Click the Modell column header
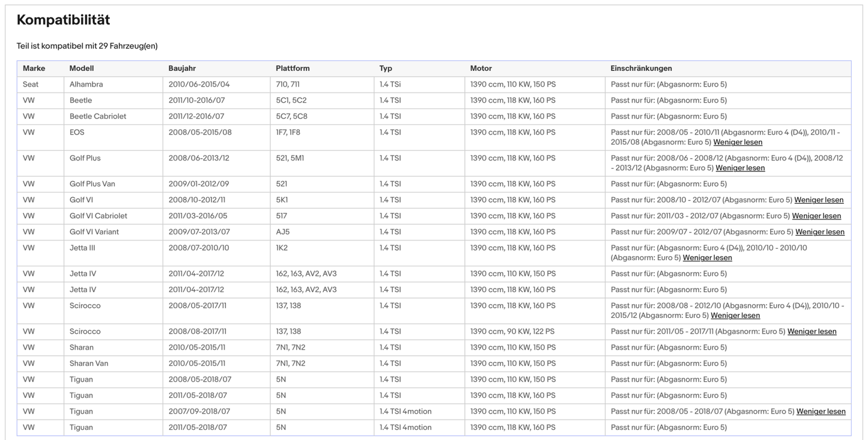Viewport: 868px width, 440px height. point(82,69)
